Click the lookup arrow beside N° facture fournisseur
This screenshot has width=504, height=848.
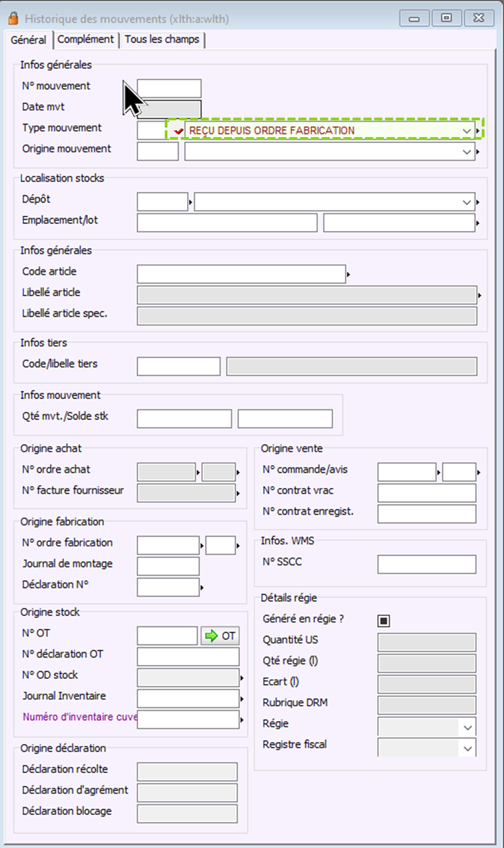point(238,493)
